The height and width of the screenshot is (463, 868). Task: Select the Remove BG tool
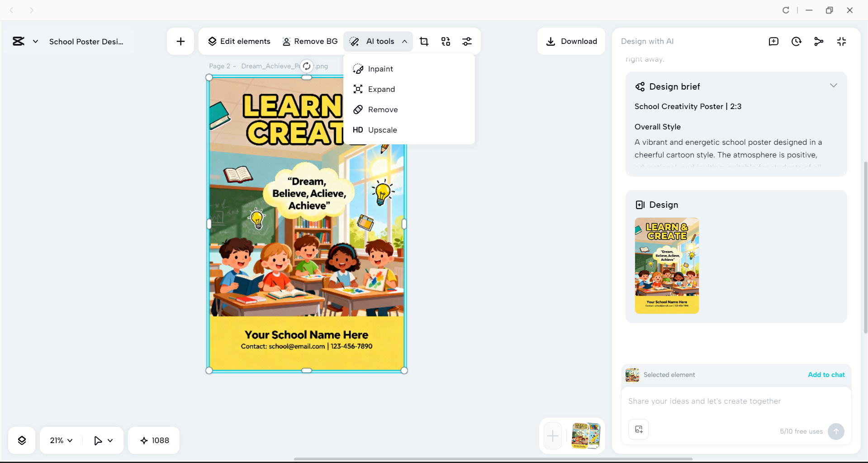coord(310,41)
